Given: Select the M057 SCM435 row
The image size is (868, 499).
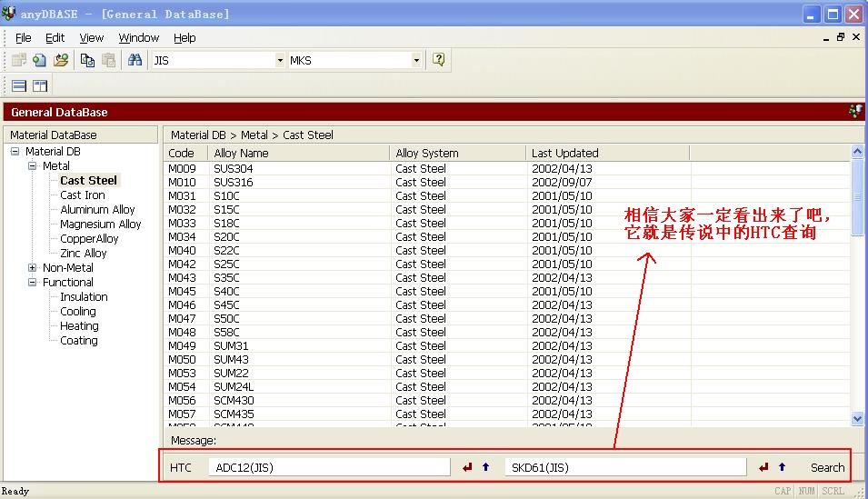Looking at the screenshot, I should coord(507,414).
